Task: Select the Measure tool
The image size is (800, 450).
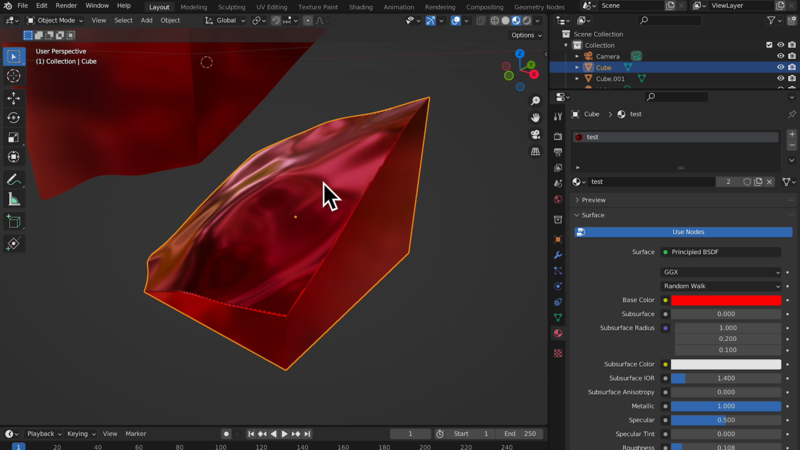Action: point(13,200)
